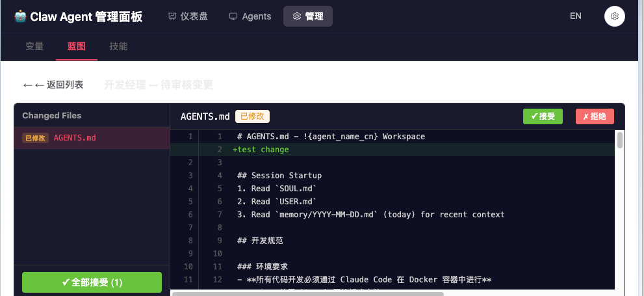
Task: Open the settings gear in the header
Action: 614,16
